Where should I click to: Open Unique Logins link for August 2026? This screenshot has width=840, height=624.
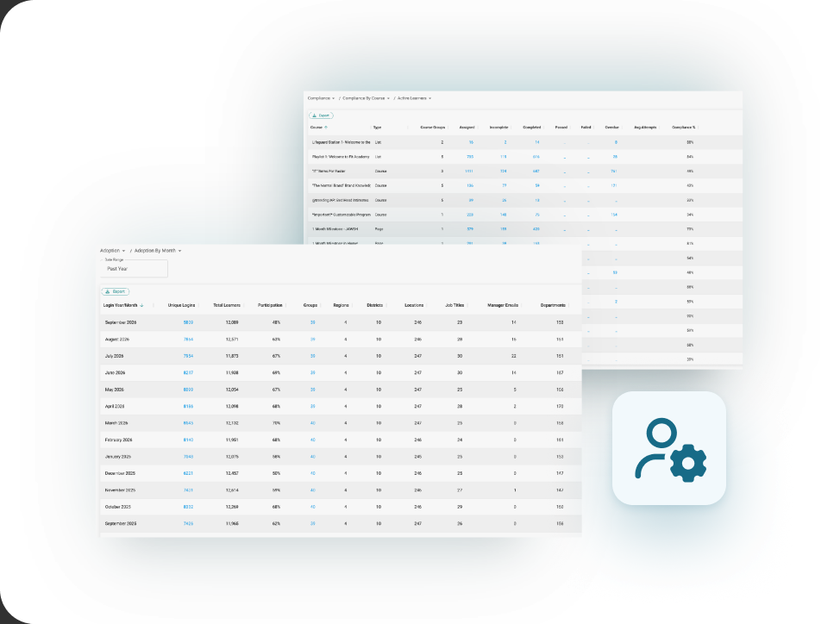(188, 340)
